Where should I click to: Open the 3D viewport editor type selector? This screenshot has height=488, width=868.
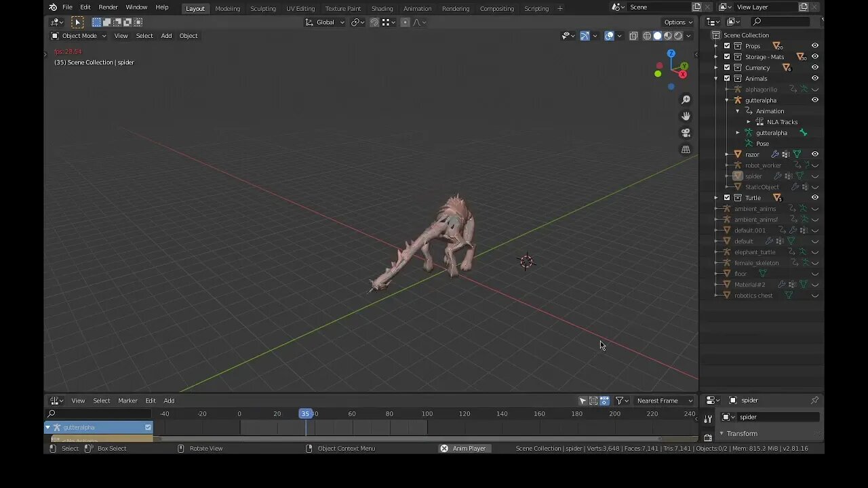[57, 22]
